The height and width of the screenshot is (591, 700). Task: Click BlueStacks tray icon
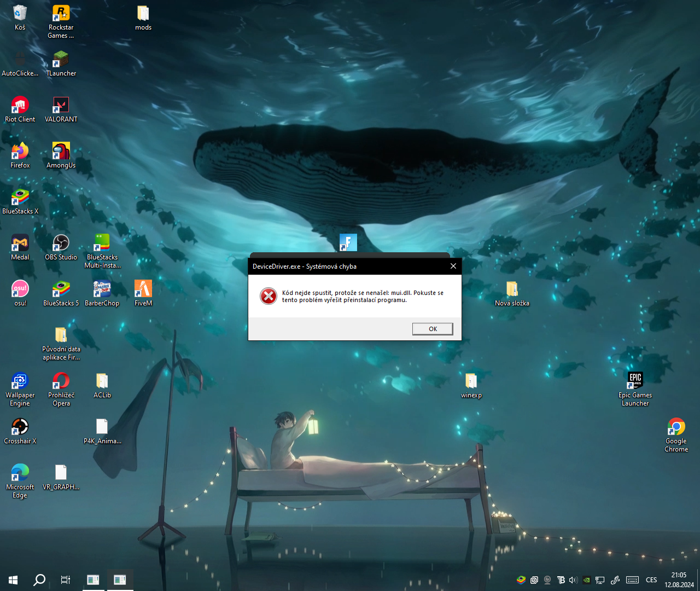coord(521,580)
